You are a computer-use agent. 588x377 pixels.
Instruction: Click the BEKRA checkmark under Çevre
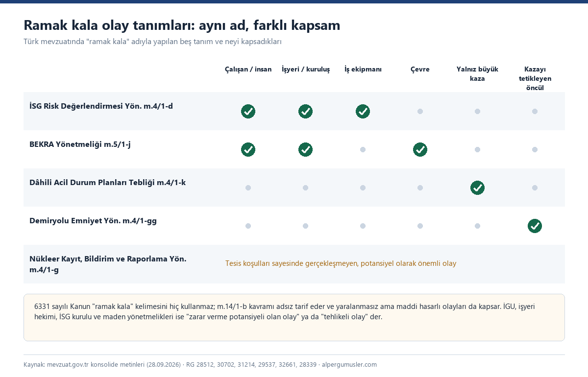[420, 150]
